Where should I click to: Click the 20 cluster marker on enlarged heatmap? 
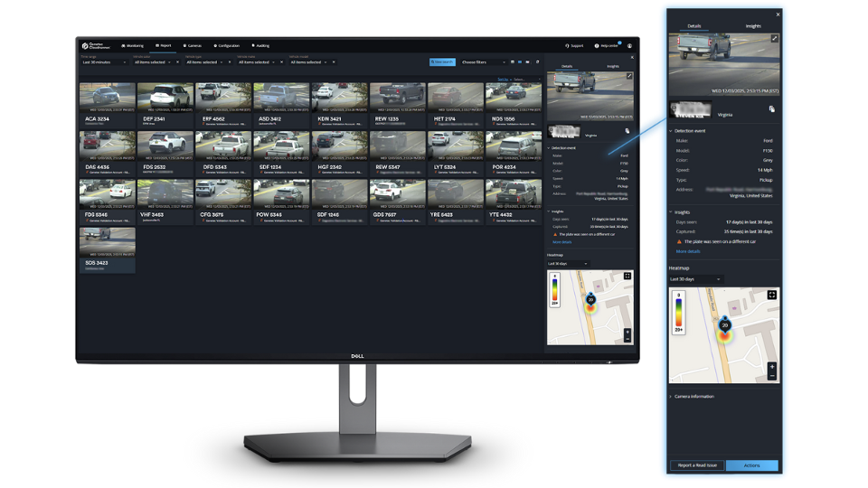[724, 324]
